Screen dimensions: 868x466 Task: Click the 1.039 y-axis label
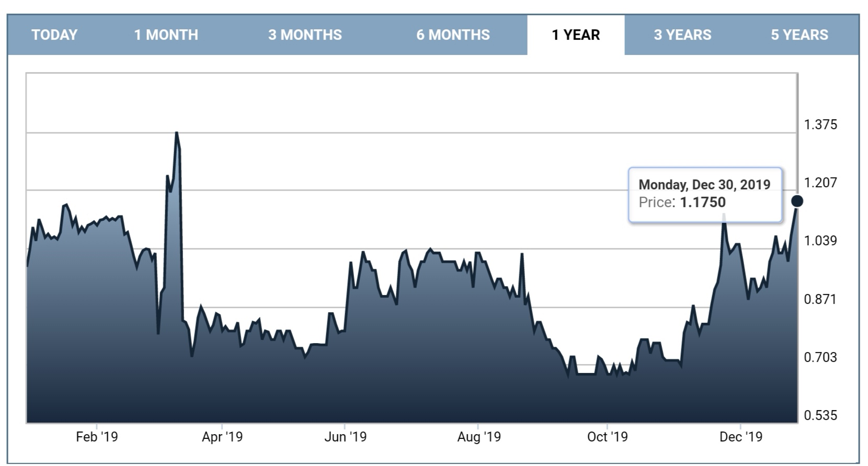point(820,241)
